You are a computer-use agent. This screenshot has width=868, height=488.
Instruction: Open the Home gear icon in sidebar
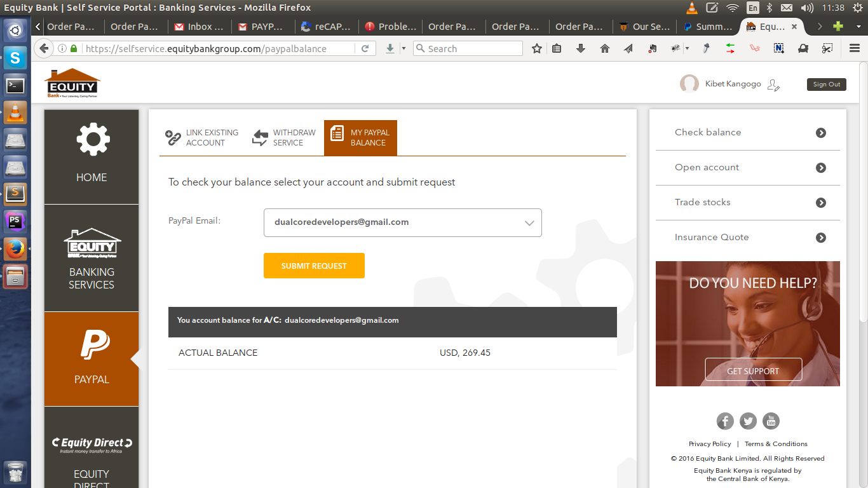(x=93, y=139)
